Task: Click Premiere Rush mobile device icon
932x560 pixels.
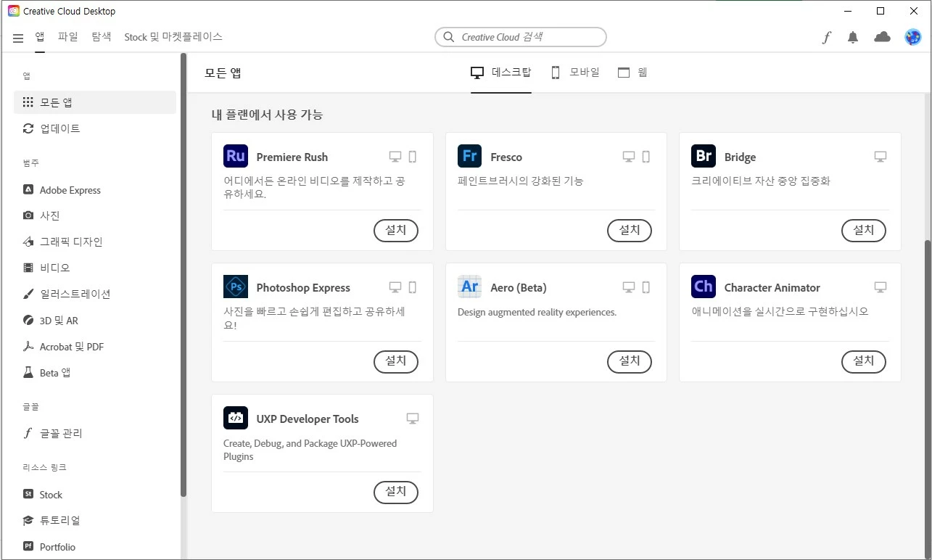Action: (x=413, y=157)
